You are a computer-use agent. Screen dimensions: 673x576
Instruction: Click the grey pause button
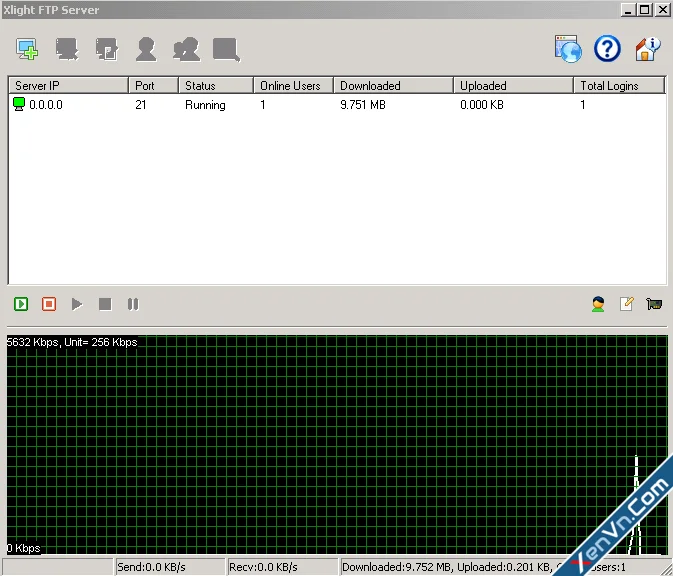click(133, 304)
